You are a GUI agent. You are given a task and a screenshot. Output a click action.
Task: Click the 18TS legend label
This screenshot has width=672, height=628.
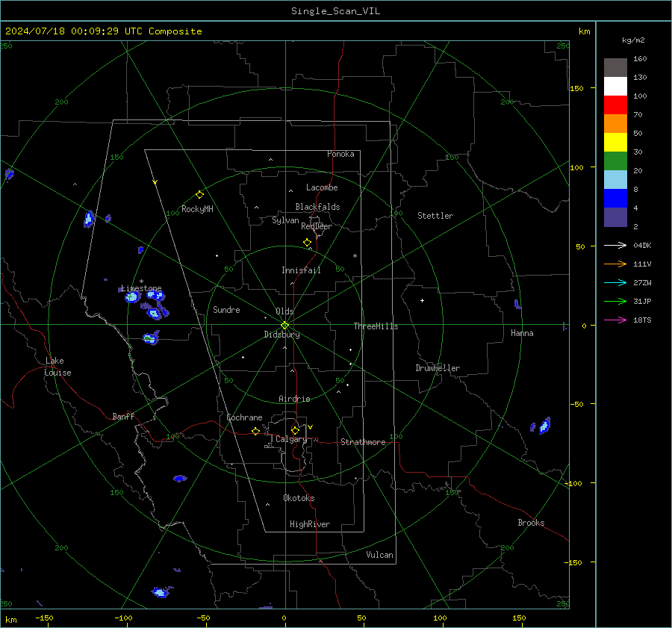coord(642,320)
